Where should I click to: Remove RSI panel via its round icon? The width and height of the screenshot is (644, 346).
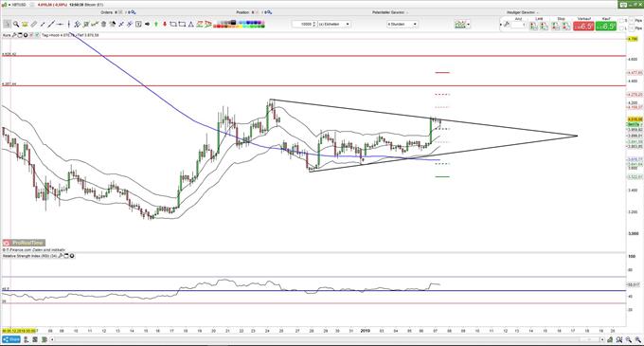pos(72,256)
